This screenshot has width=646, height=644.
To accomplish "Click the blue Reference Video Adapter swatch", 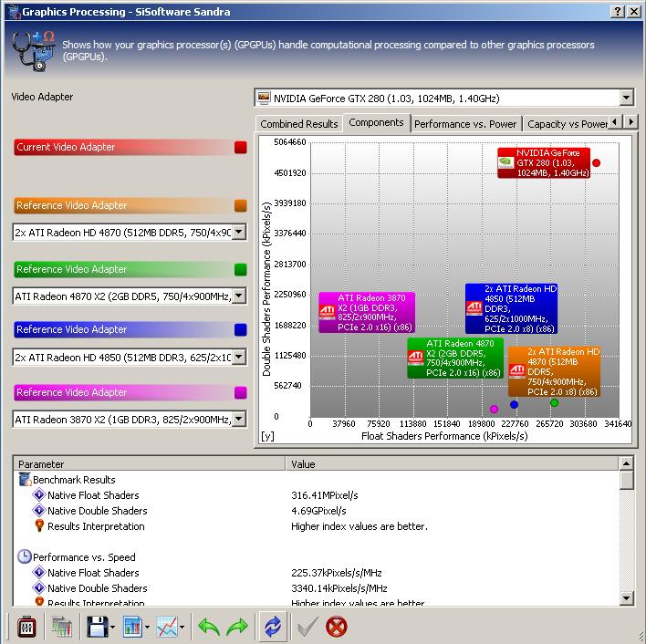I will pos(241,330).
